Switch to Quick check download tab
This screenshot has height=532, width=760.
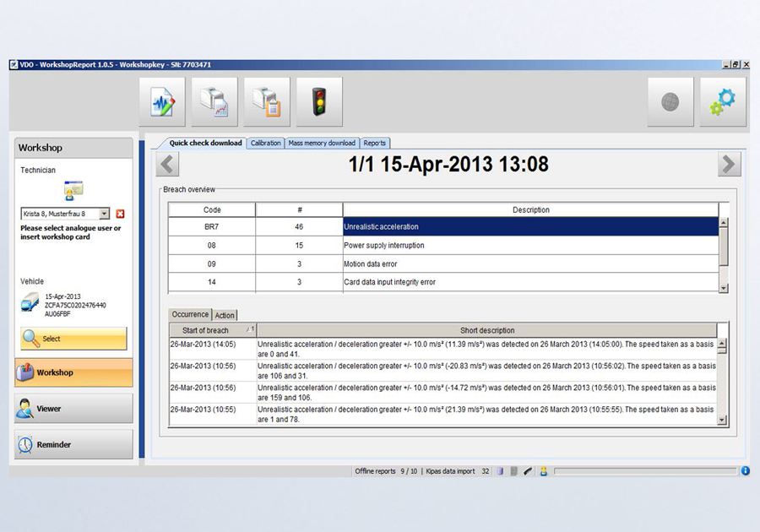click(x=205, y=143)
